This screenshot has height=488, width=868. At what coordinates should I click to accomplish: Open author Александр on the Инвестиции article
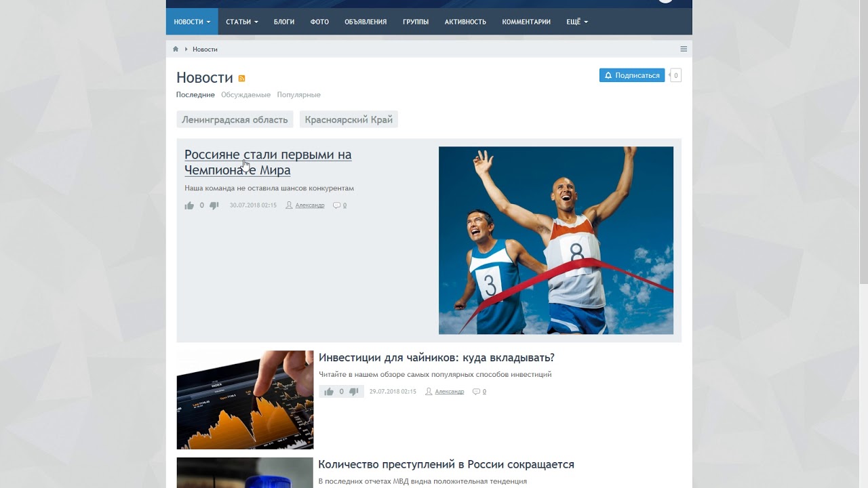pyautogui.click(x=450, y=392)
